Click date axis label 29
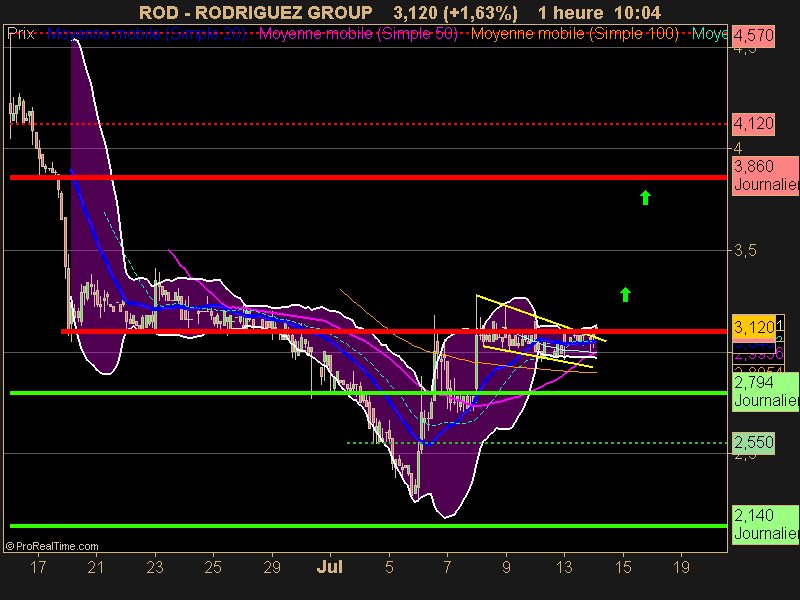The image size is (800, 600). tap(272, 567)
